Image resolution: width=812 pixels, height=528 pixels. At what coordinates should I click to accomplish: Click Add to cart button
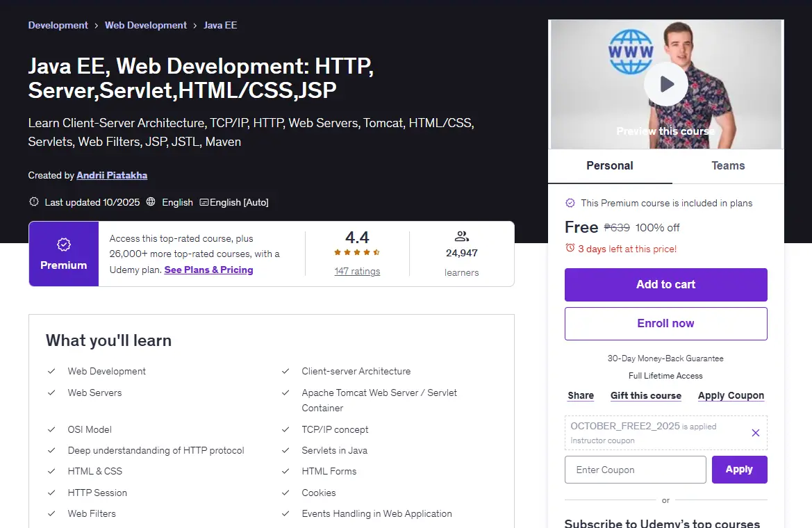(x=666, y=284)
